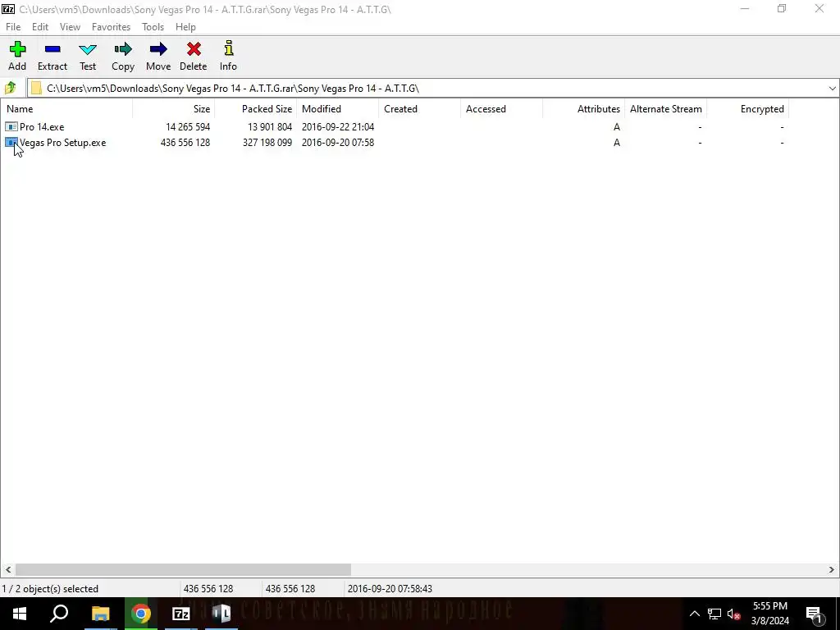The image size is (840, 630).
Task: Sort by the Name column header
Action: click(66, 109)
